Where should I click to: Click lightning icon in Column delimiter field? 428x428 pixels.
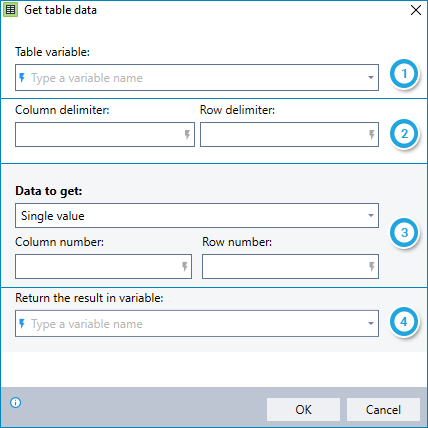tap(187, 135)
